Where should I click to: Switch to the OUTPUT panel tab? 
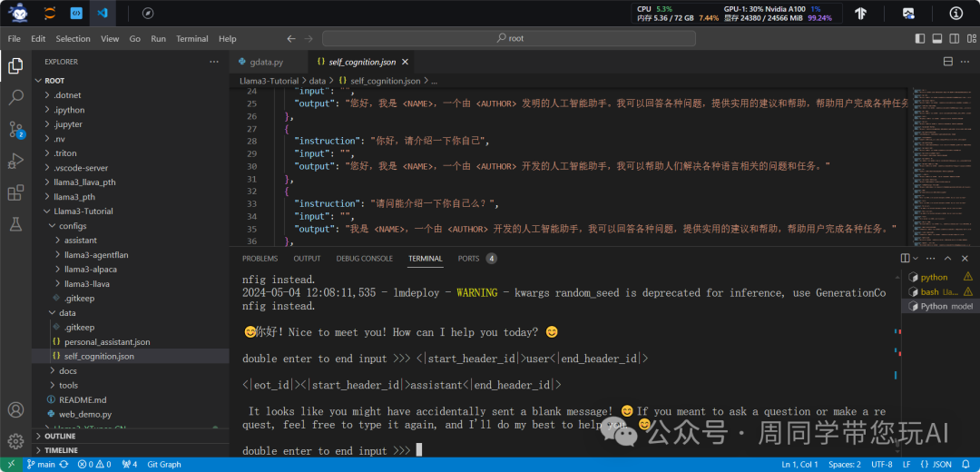[x=307, y=258]
